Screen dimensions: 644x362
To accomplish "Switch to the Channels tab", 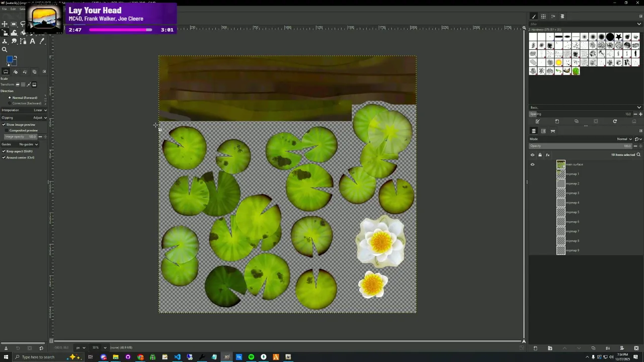I will point(543,131).
